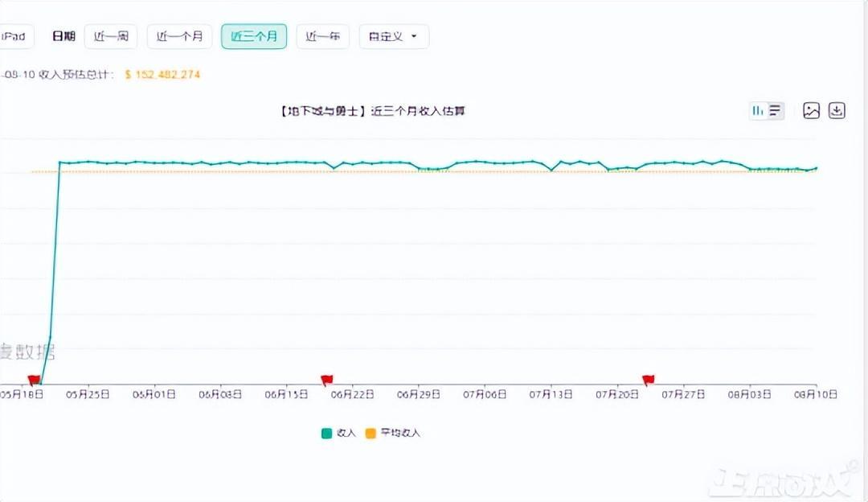Select the 近一年 date range
This screenshot has height=502, width=868.
point(322,36)
